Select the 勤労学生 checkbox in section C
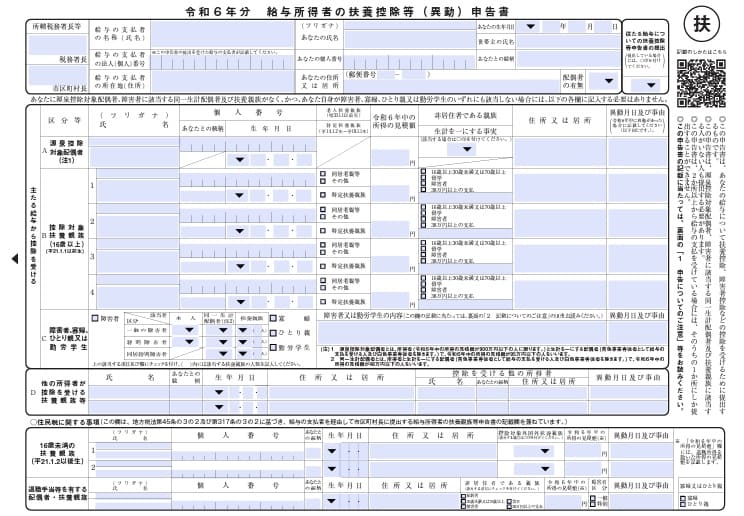Screen dimensions: 744x516 (273, 347)
